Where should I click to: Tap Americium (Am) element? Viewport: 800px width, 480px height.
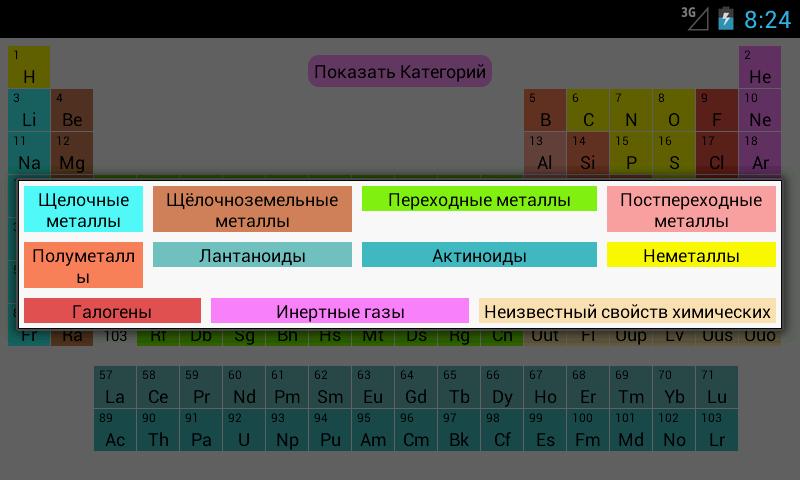[x=373, y=430]
